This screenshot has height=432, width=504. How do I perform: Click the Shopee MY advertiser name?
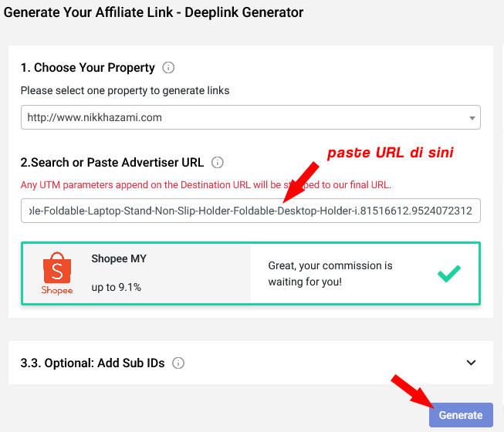pyautogui.click(x=119, y=259)
